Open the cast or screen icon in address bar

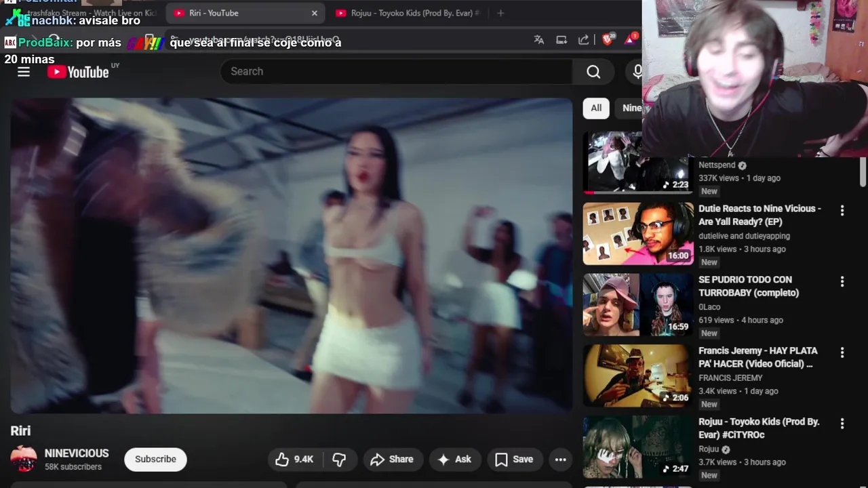coord(561,40)
